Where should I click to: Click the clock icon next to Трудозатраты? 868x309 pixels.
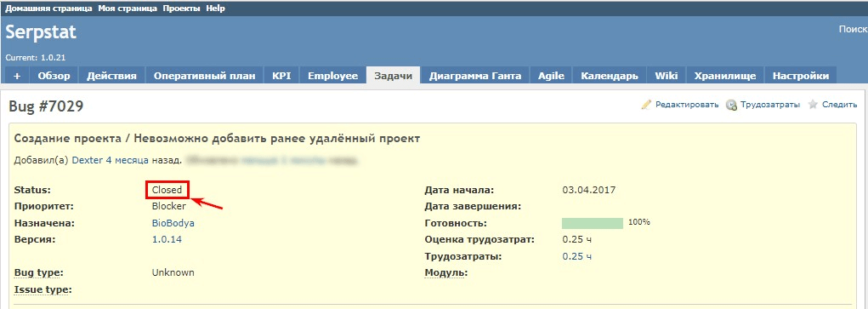click(x=731, y=105)
